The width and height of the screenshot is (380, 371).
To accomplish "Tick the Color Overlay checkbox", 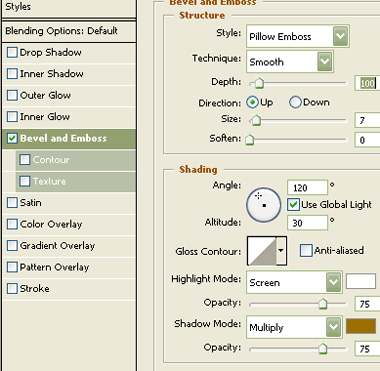I will pos(12,224).
